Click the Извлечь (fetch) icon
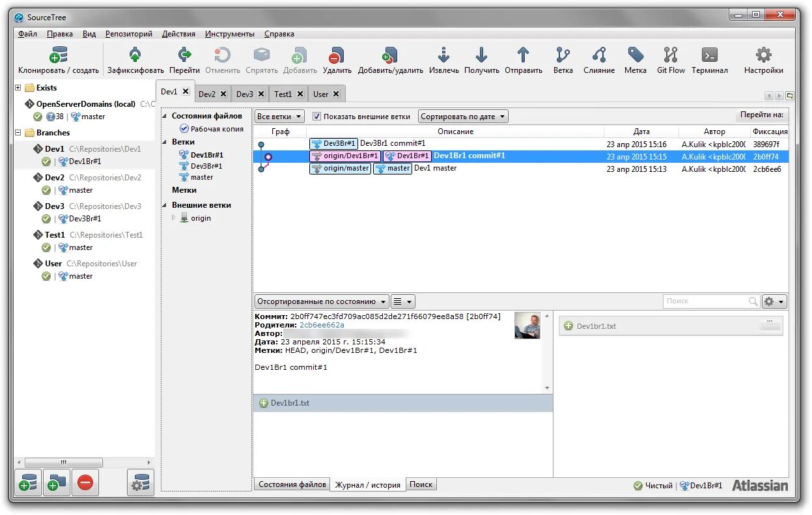The height and width of the screenshot is (515, 812). click(x=443, y=56)
